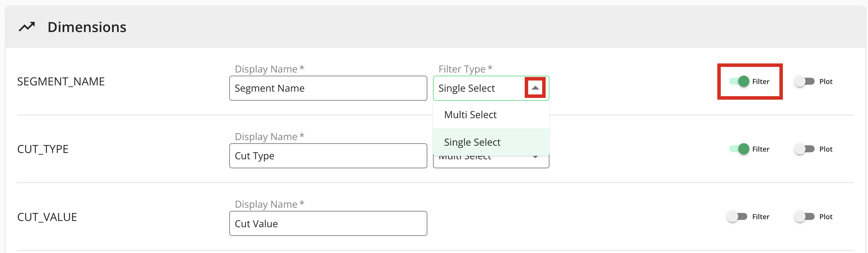Click the CUT_VALUE row label
The height and width of the screenshot is (253, 868).
coord(47,217)
